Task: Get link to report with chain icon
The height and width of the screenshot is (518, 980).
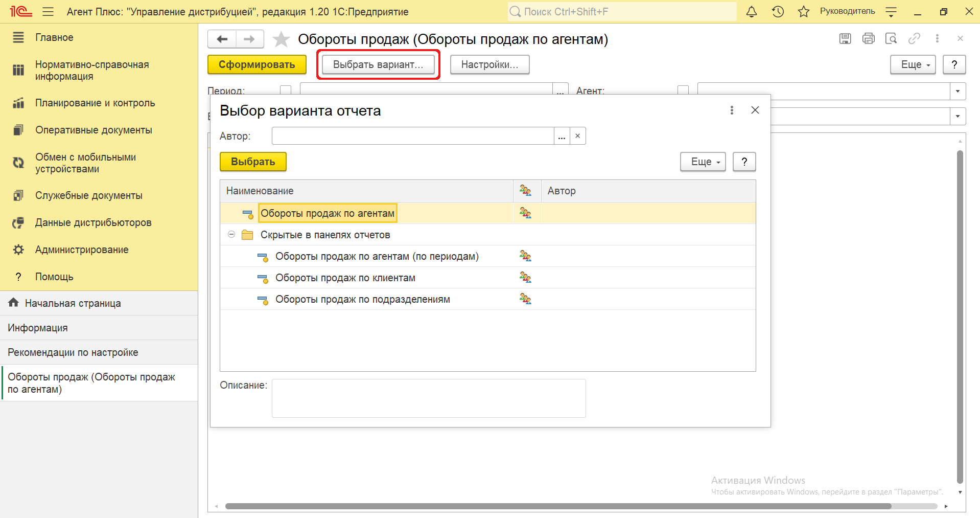Action: coord(914,38)
